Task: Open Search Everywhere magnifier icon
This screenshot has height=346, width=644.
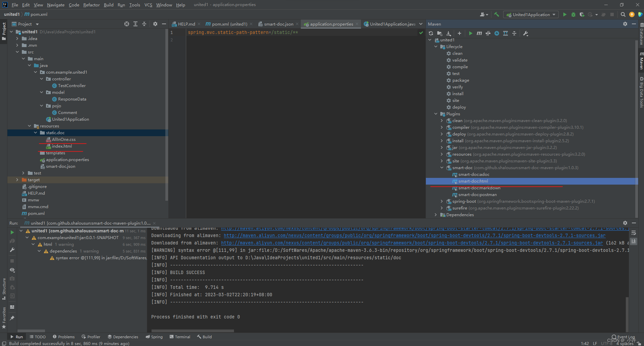Action: tap(623, 14)
